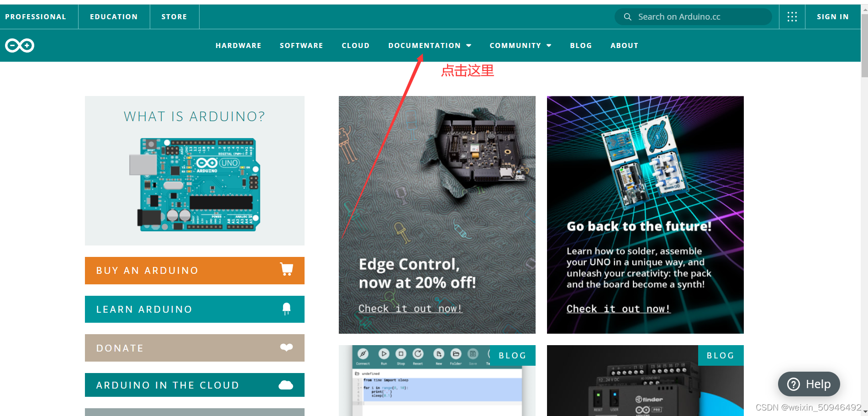Click the Help chat button

coord(809,384)
